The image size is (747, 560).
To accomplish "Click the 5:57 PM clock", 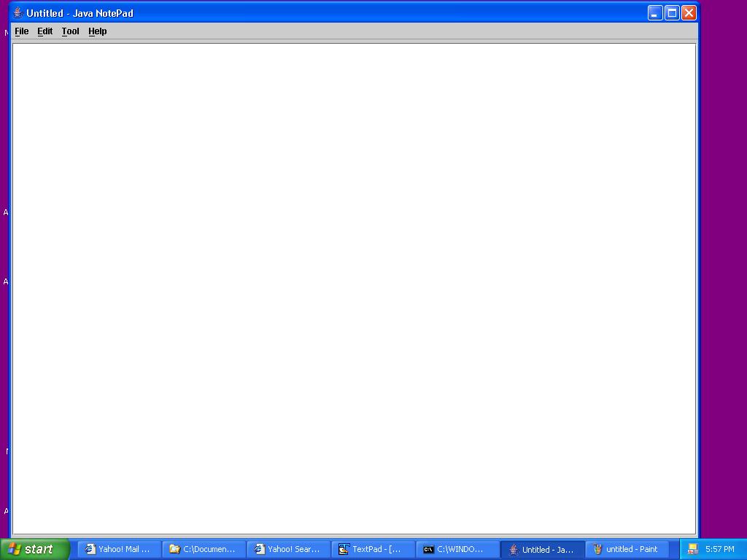I will pos(720,549).
